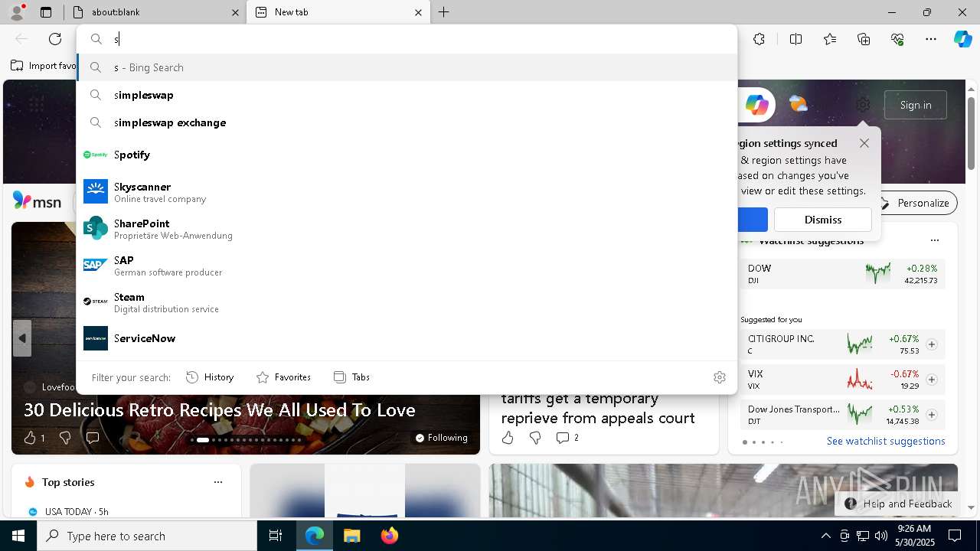This screenshot has height=551, width=980.
Task: Add CITIGROUP INC. to watchlist
Action: (932, 344)
